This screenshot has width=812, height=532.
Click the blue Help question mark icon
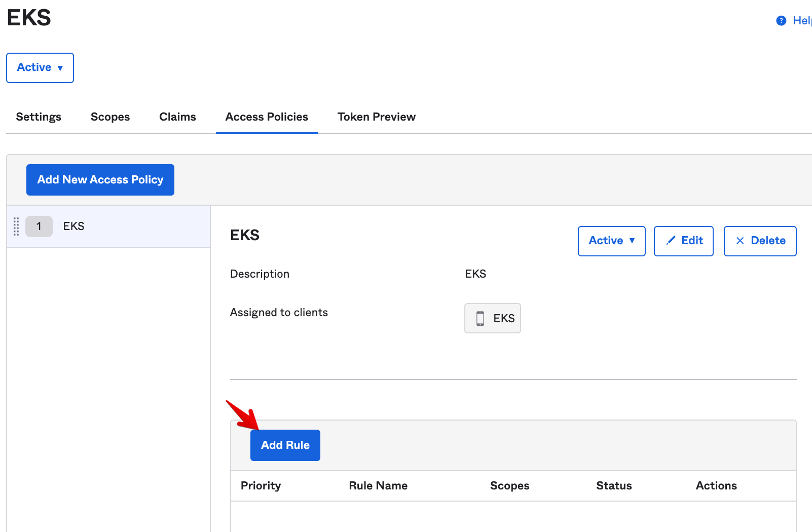[x=781, y=21]
